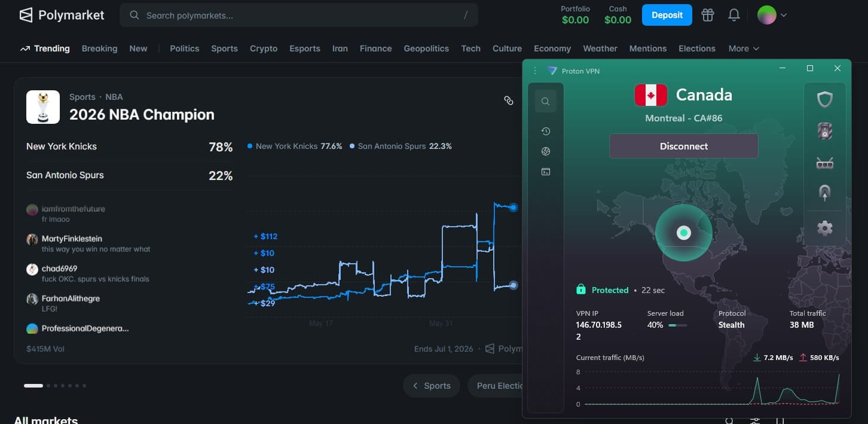
Task: Click the Polymarket logo
Action: 62,15
